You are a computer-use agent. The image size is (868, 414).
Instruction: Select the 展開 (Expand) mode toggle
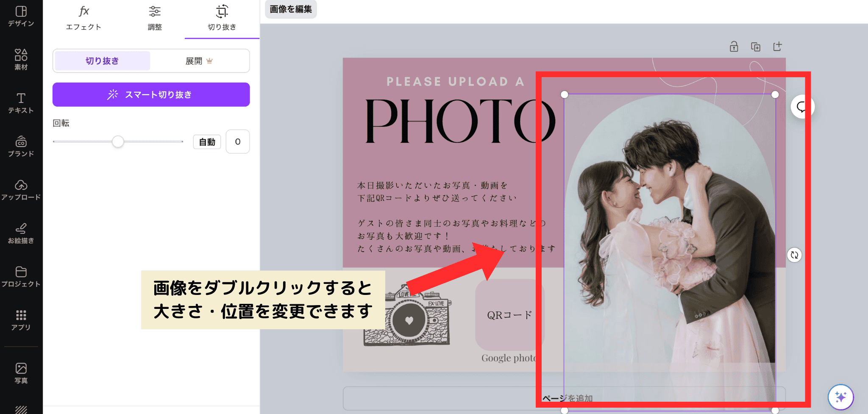[199, 61]
